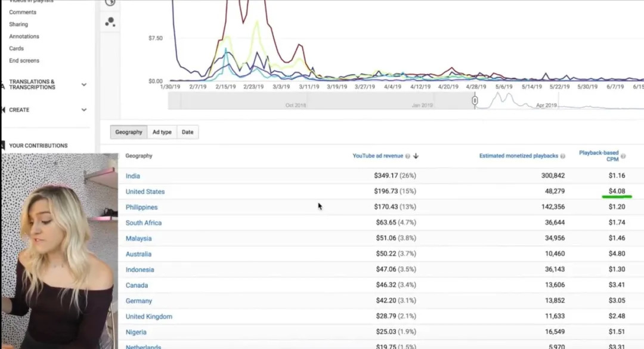644x349 pixels.
Task: Open the Annotations sidebar item
Action: coord(24,36)
